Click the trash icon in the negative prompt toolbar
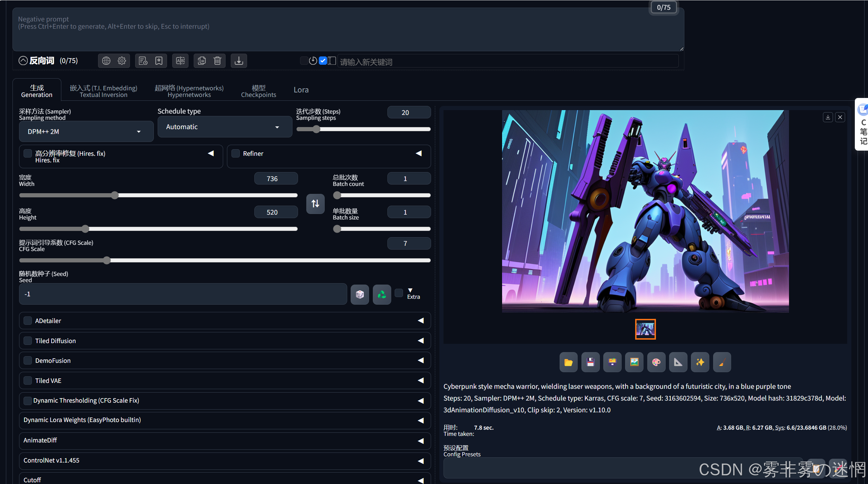This screenshot has width=868, height=484. pyautogui.click(x=217, y=61)
